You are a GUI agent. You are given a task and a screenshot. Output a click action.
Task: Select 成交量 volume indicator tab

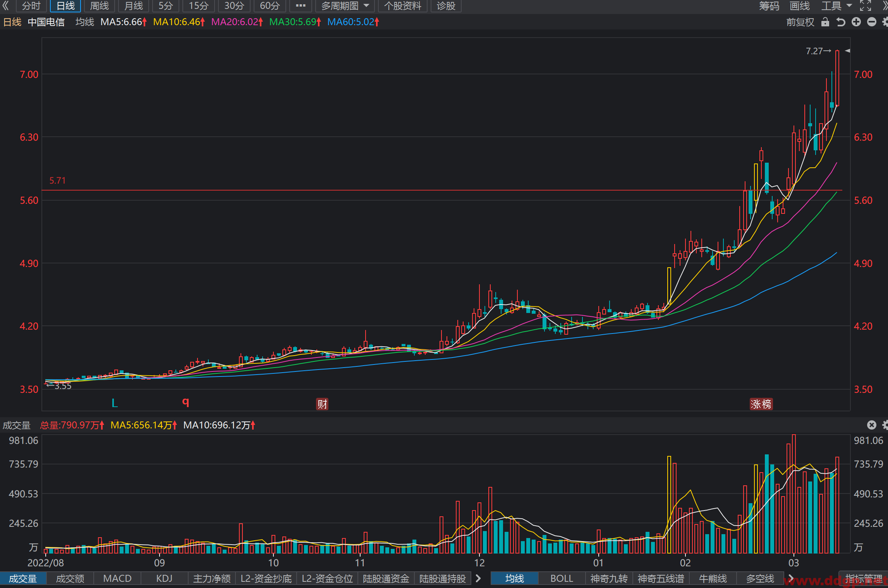click(23, 578)
